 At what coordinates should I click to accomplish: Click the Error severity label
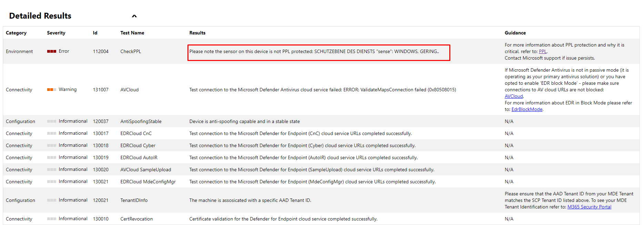click(x=64, y=51)
